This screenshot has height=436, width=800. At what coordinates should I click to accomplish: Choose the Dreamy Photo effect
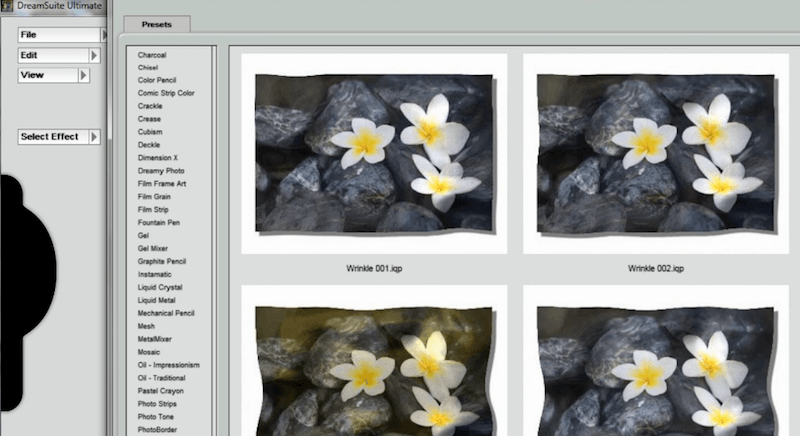pos(161,171)
